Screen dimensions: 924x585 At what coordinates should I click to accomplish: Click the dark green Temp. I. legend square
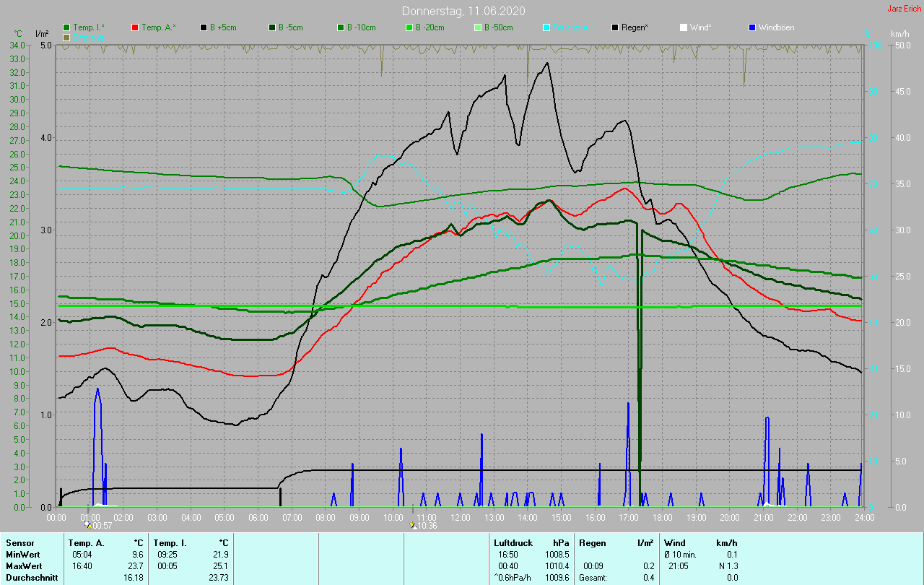pos(67,27)
